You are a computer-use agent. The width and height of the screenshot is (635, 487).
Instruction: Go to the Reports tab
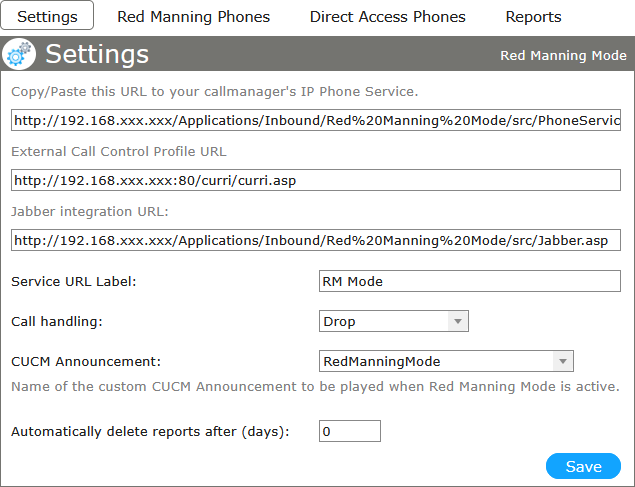533,16
